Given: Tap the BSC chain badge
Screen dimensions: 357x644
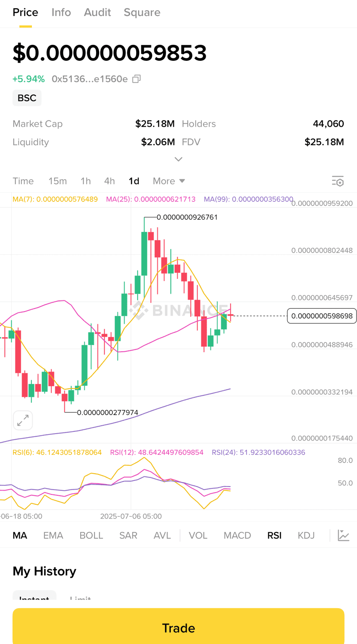Looking at the screenshot, I should click(x=27, y=98).
